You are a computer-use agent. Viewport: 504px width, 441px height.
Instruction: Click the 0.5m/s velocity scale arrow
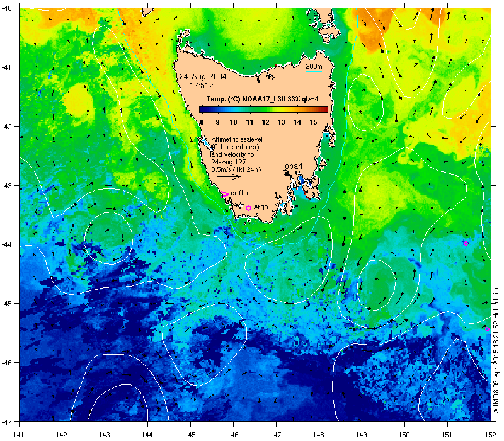pos(229,177)
